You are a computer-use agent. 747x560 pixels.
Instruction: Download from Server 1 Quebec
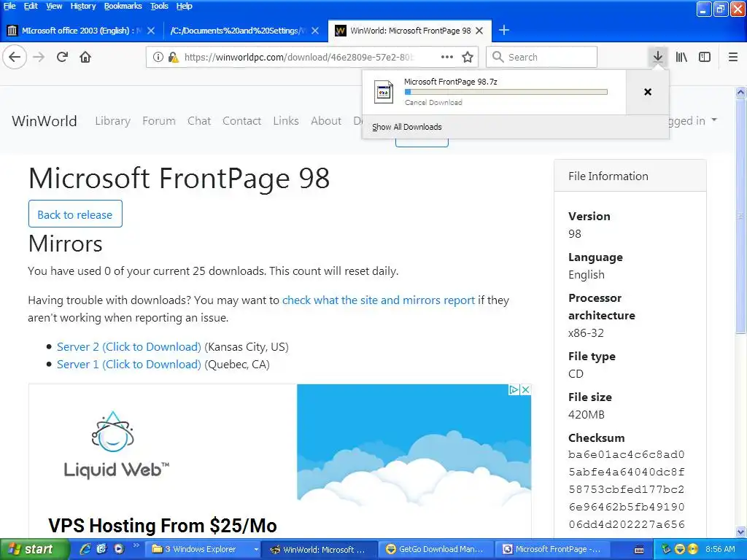(x=128, y=365)
